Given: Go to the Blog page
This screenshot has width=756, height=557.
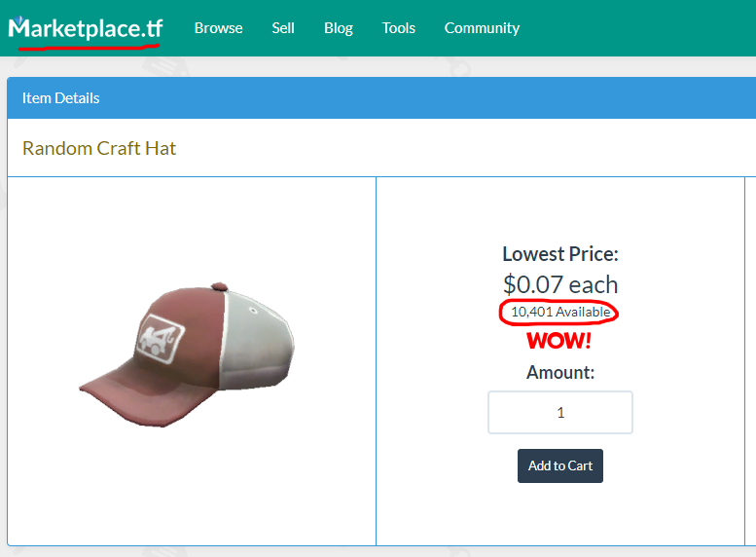Looking at the screenshot, I should click(339, 28).
